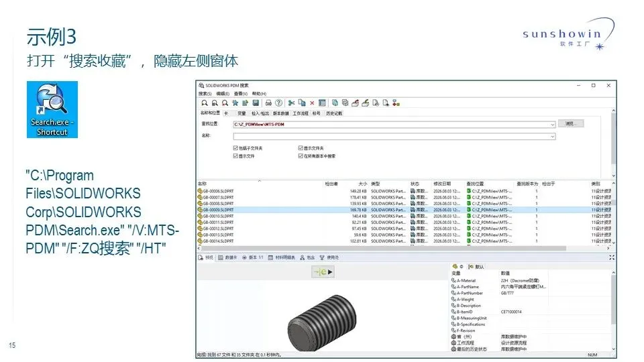This screenshot has height=362, width=644.
Task: Switch to the 版本 1/1 bottom tab
Action: [253, 257]
